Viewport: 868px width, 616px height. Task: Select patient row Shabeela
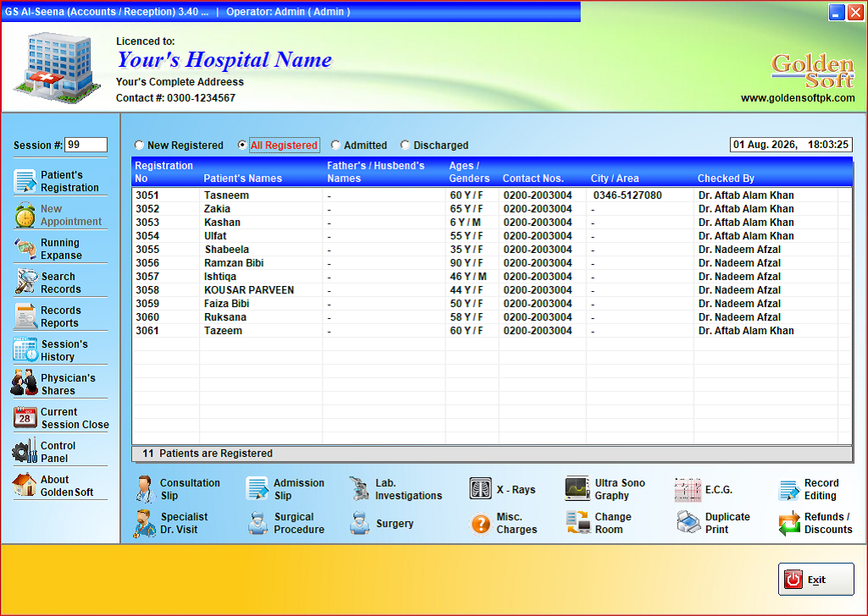[491, 250]
